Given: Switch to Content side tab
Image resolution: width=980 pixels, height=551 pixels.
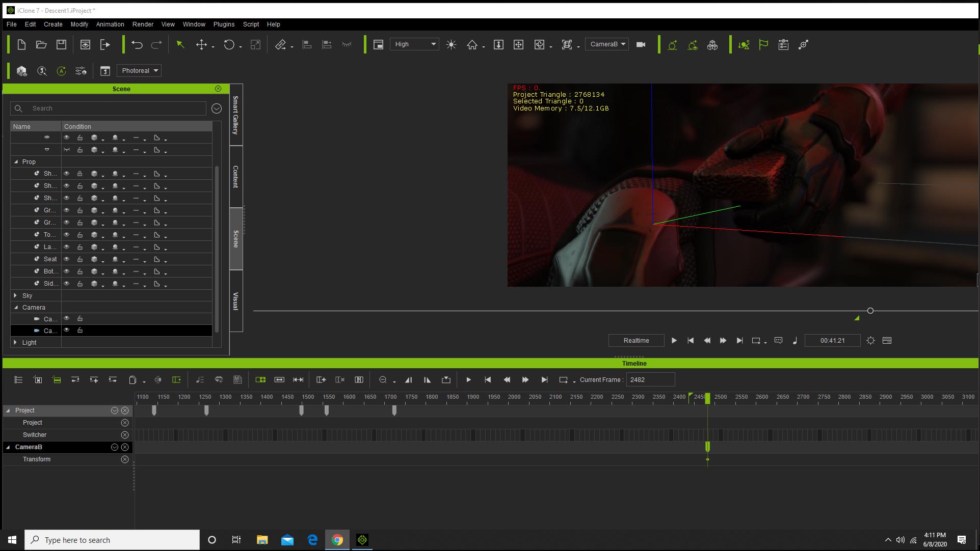Looking at the screenshot, I should pyautogui.click(x=235, y=177).
